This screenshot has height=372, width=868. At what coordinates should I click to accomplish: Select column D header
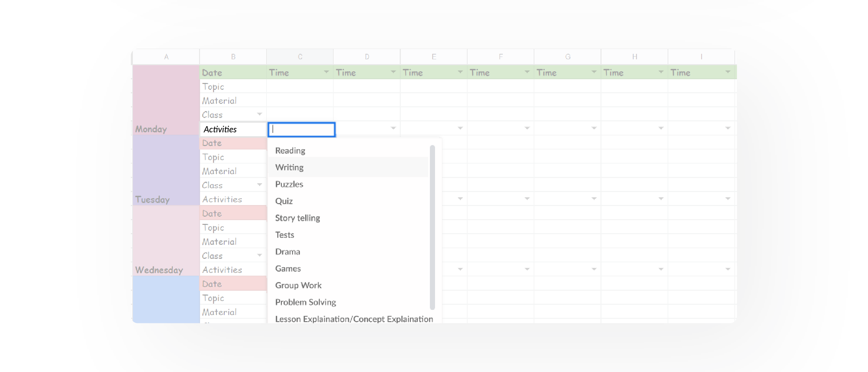point(367,57)
